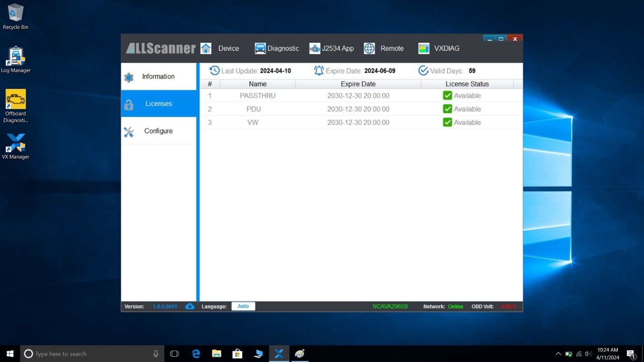Click PASSTHRU expire date 2030-12-30 20:00:00
Screen dimensions: 644x362
[358, 95]
